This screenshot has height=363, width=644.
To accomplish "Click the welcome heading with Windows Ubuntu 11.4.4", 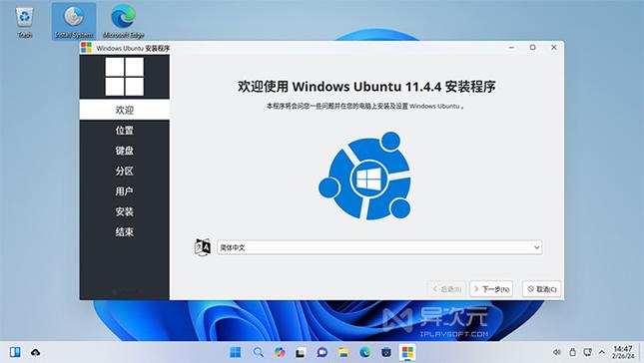I will click(366, 87).
